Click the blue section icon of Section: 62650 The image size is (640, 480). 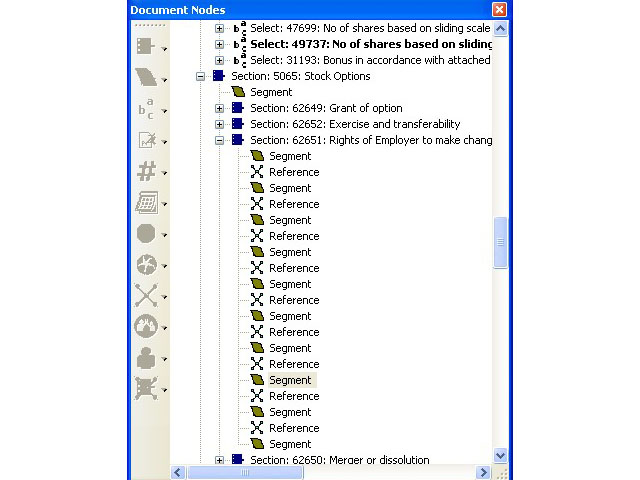(238, 459)
